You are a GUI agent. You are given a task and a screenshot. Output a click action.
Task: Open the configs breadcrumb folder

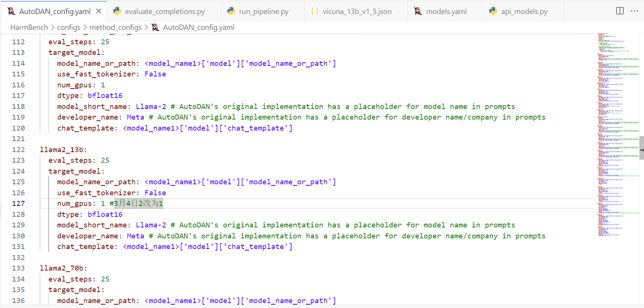69,27
